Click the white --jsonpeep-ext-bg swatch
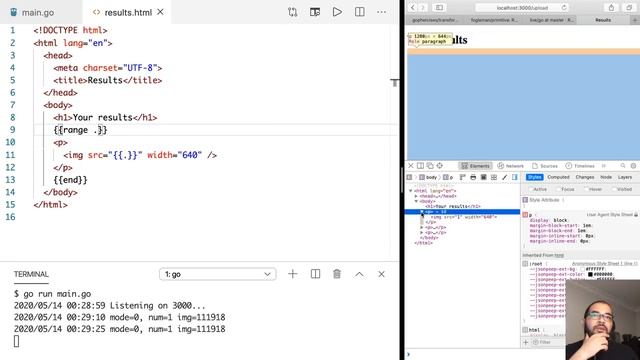Image resolution: width=640 pixels, height=360 pixels. coord(583,269)
